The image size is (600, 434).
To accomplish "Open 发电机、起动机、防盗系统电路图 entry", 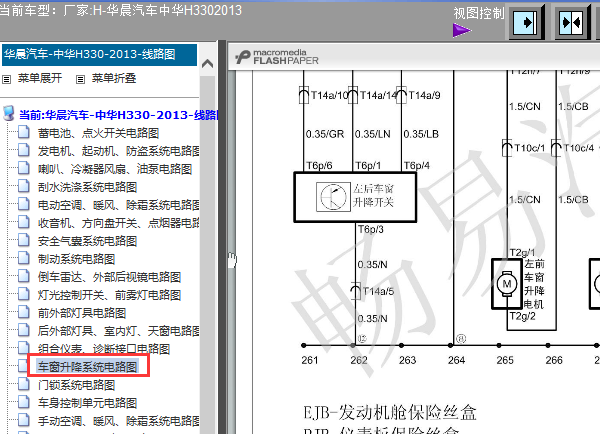I will point(118,151).
